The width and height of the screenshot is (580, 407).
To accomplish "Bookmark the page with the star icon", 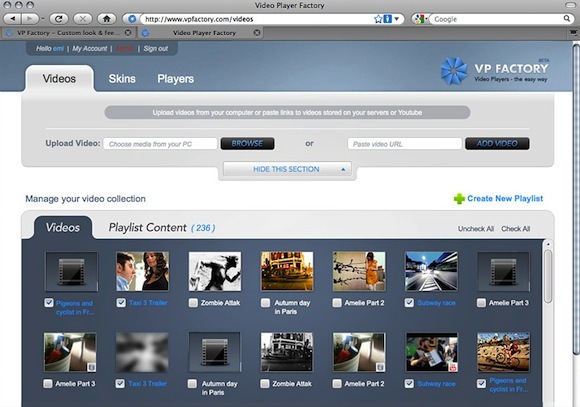I will pyautogui.click(x=378, y=19).
